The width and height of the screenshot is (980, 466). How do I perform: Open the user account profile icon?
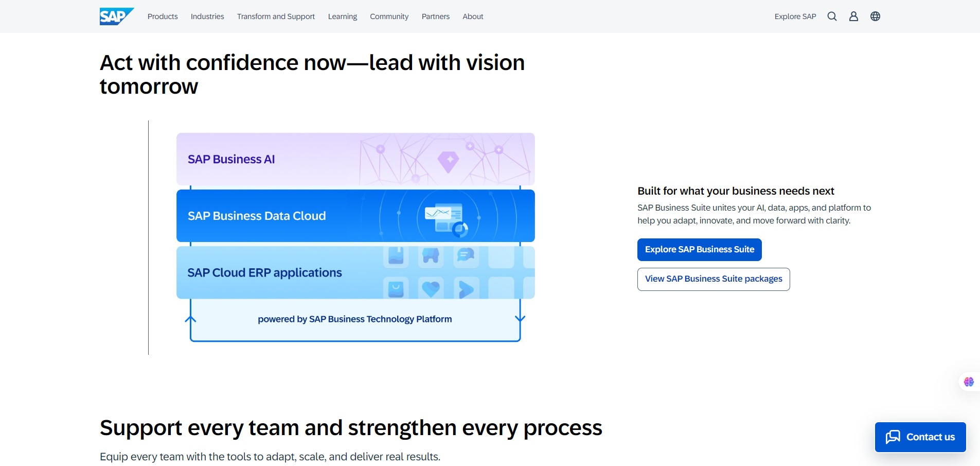[853, 16]
